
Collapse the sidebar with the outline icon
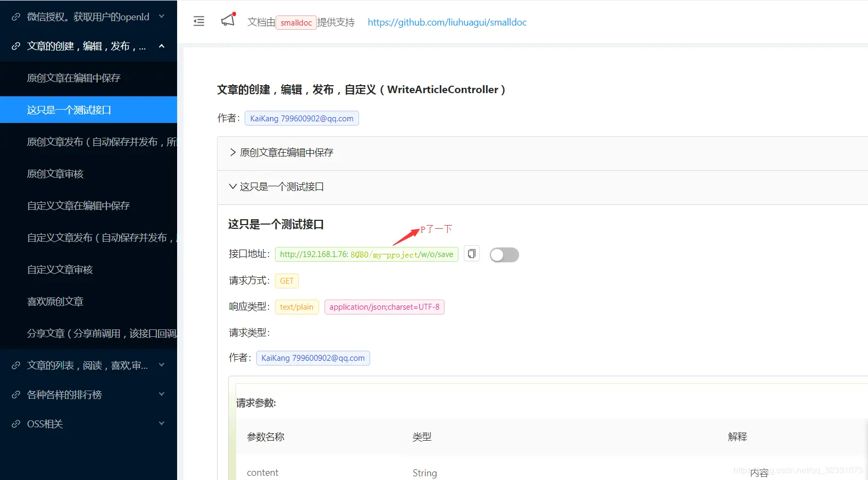coord(198,21)
